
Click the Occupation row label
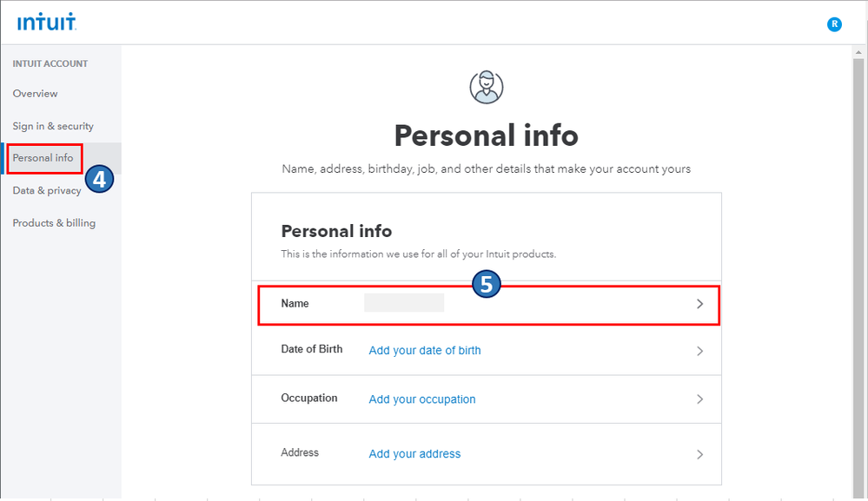pyautogui.click(x=309, y=399)
